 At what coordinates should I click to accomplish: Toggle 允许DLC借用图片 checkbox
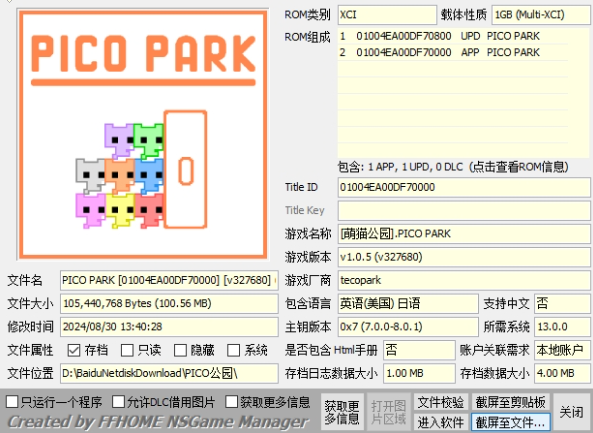[118, 402]
